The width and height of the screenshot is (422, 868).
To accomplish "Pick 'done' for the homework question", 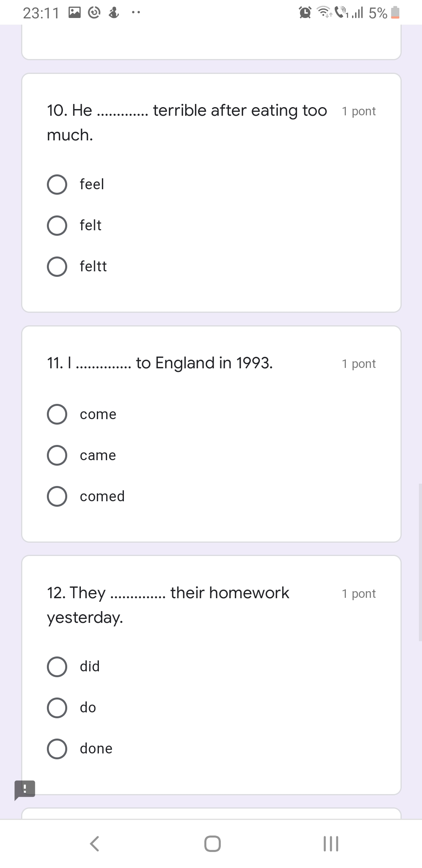I will point(57,749).
